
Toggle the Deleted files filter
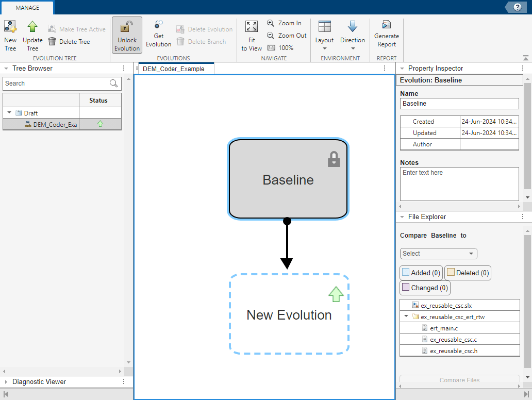pyautogui.click(x=468, y=273)
